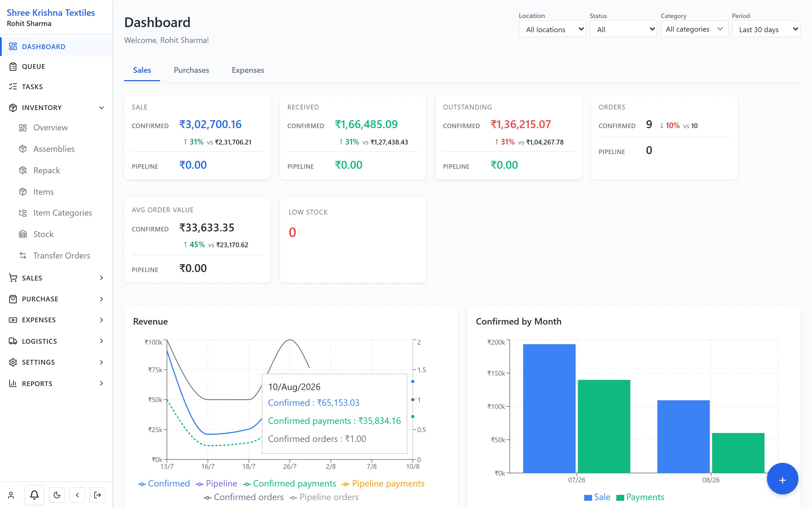Toggle Pipeline series in Revenue legend
Screen dimensions: 812x508
(217, 483)
